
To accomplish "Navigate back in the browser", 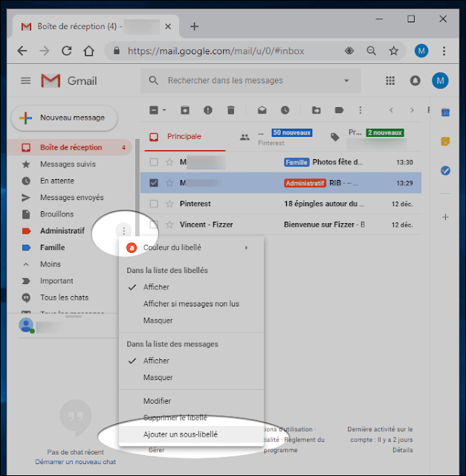I will [x=22, y=51].
